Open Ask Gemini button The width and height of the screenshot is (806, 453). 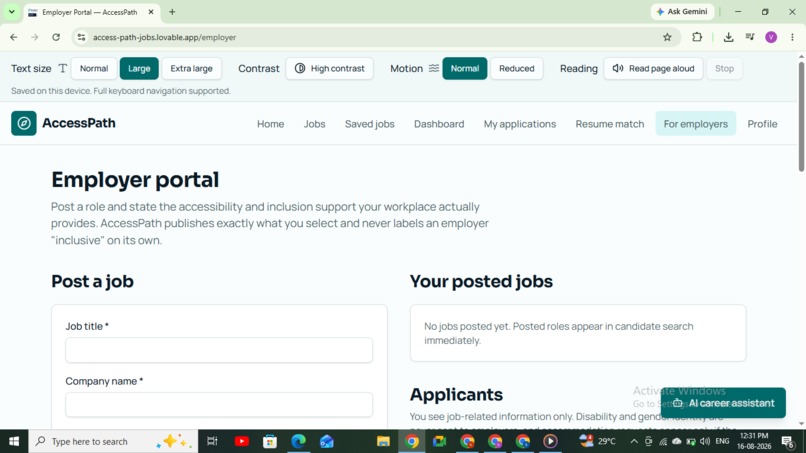click(682, 12)
